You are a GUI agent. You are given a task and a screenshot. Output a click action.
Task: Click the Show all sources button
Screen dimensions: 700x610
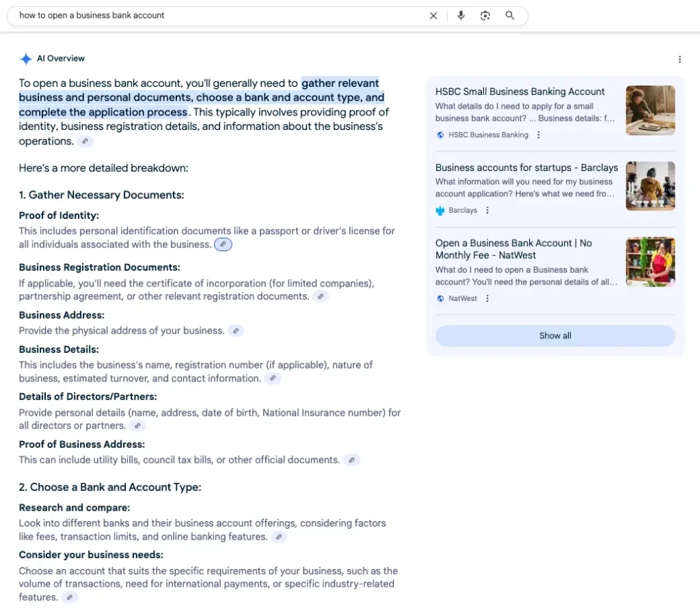pyautogui.click(x=555, y=336)
